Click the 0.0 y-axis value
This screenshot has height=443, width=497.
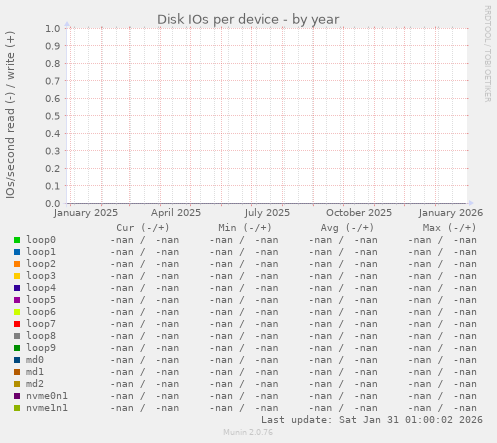(53, 203)
